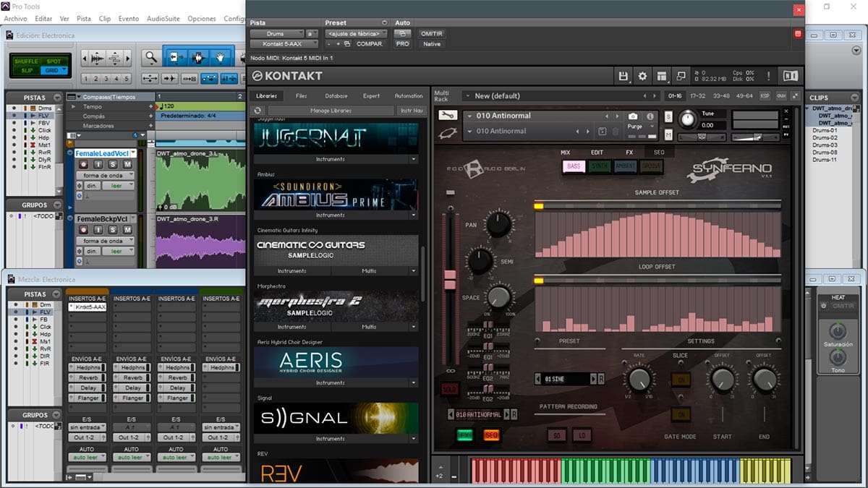Toggle the Gate Mode ON button
Screen dimensions: 868x488
(x=681, y=414)
